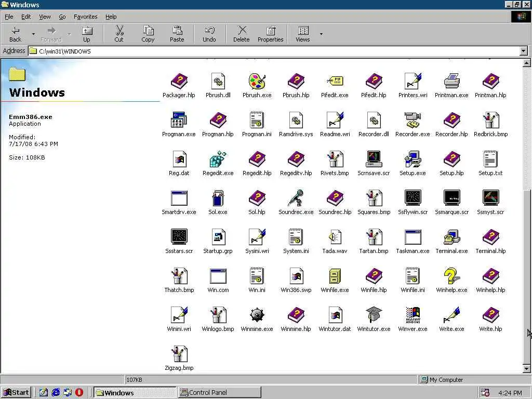Select the Wintutor.exe graduation cap icon

(374, 314)
